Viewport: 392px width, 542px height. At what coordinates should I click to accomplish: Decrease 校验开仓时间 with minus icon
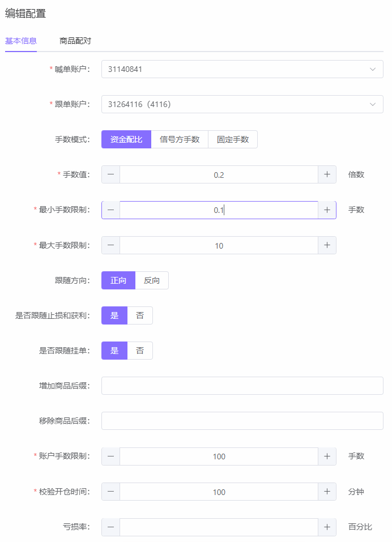click(x=110, y=492)
